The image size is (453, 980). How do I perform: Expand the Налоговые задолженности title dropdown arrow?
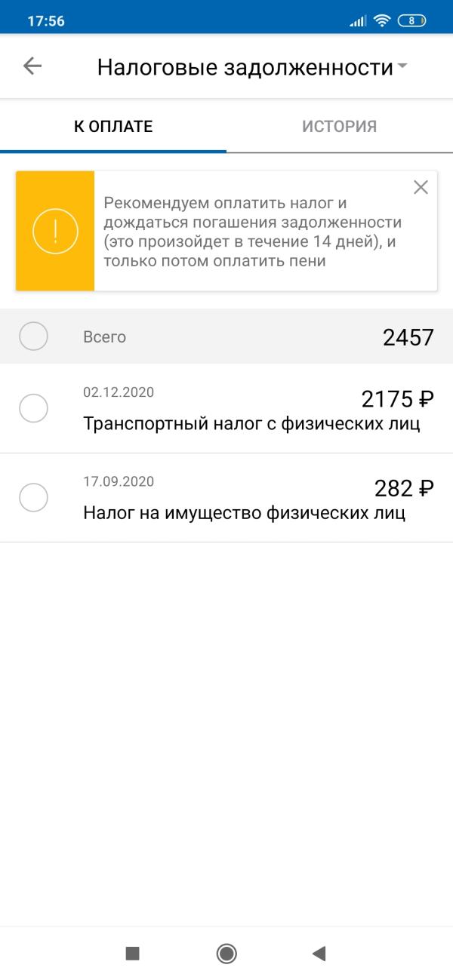click(x=402, y=66)
